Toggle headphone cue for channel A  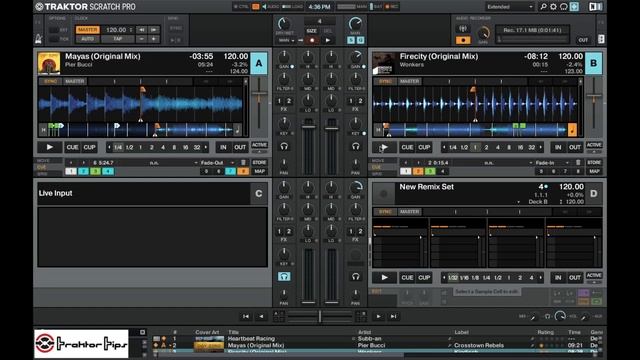284,146
